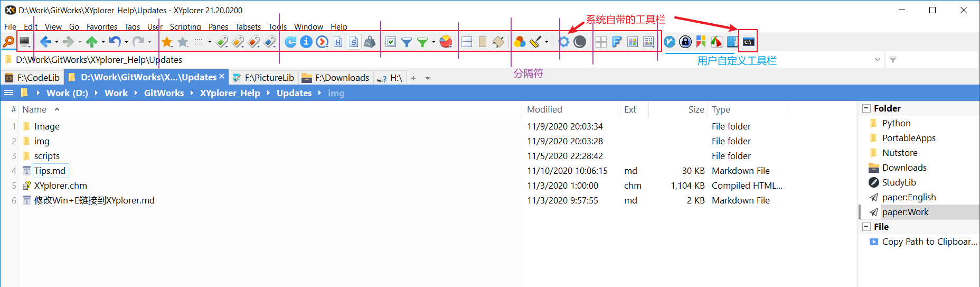Click the blue Refresh icon in toolbar
Screen dimensions: 980x287
(x=290, y=42)
